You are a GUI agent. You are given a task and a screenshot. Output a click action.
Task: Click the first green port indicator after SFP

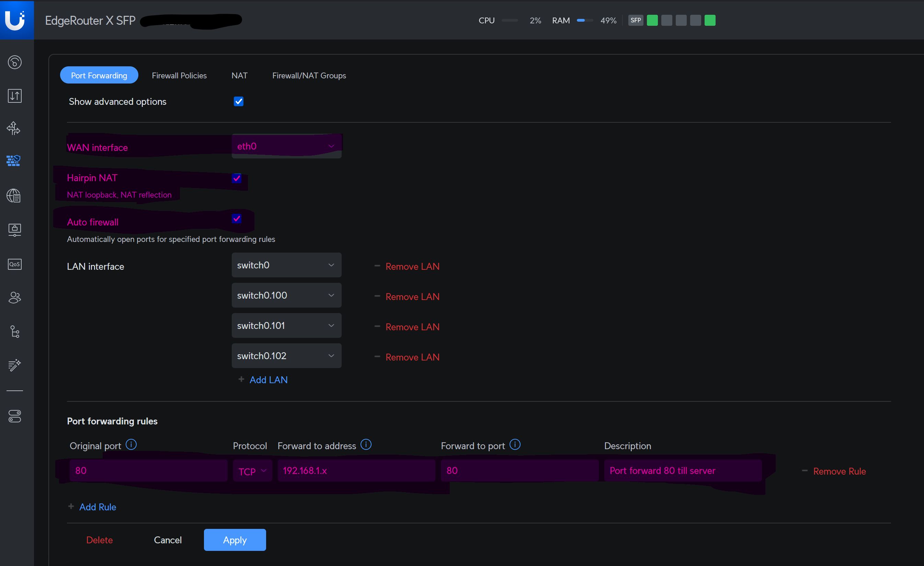[x=652, y=20]
